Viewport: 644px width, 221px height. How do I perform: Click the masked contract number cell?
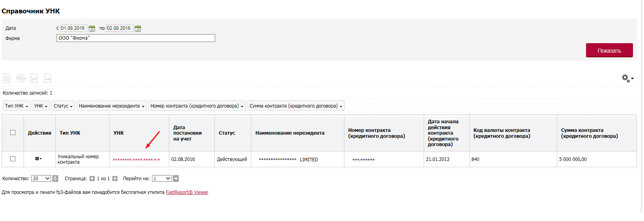384,159
